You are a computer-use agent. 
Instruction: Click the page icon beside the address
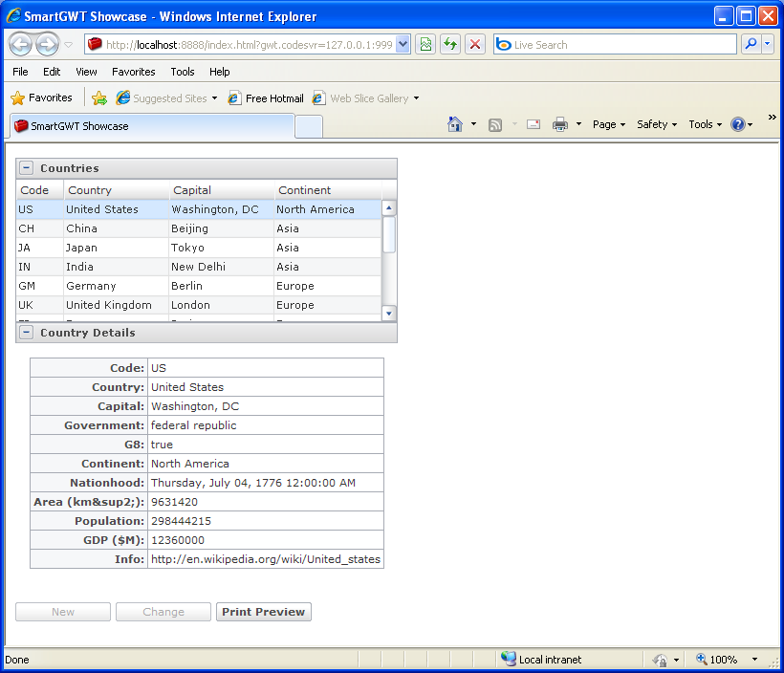95,45
